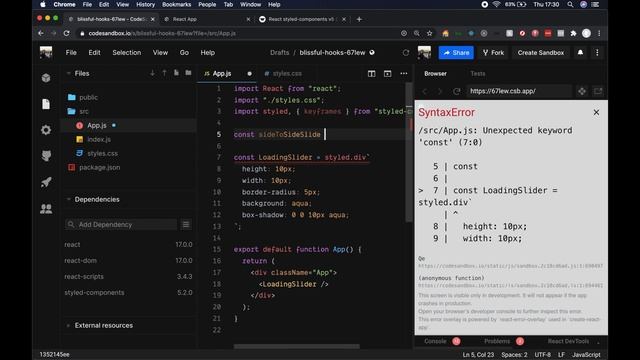Image resolution: width=640 pixels, height=360 pixels.
Task: Click the editor vertical scrollbar
Action: [409, 153]
